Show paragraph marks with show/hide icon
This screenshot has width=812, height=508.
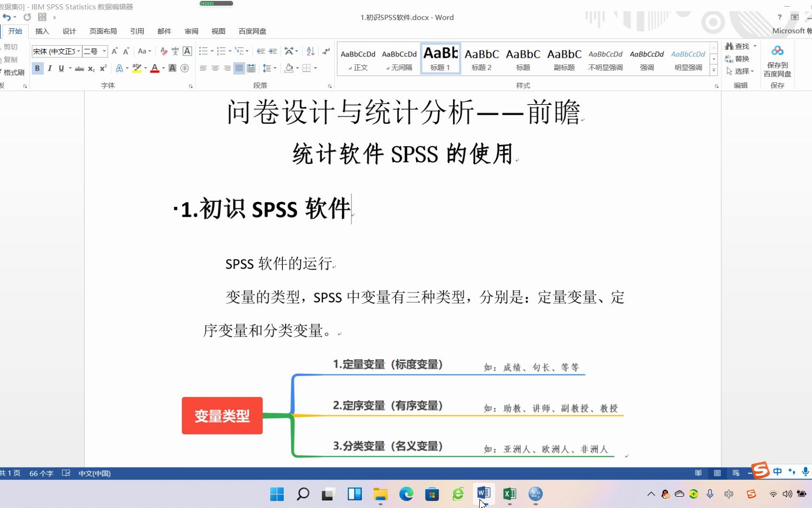pyautogui.click(x=326, y=51)
